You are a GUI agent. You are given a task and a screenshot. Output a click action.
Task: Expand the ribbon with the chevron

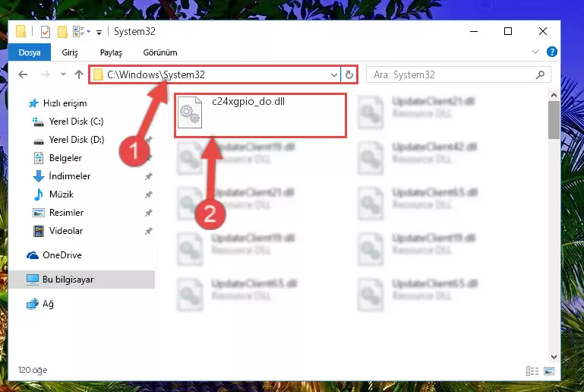pos(535,52)
